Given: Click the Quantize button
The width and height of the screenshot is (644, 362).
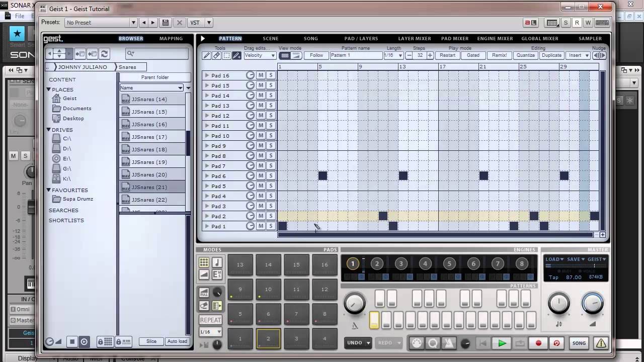Looking at the screenshot, I should pos(526,55).
